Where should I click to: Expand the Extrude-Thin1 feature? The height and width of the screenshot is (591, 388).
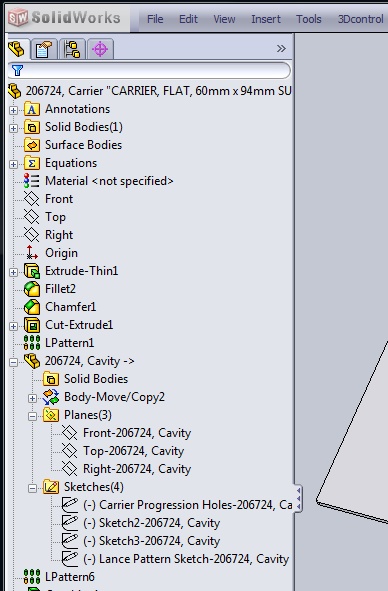pyautogui.click(x=14, y=272)
